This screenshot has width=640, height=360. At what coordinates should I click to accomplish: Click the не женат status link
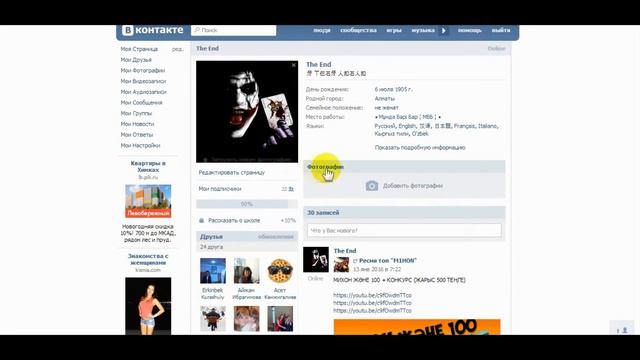[387, 108]
